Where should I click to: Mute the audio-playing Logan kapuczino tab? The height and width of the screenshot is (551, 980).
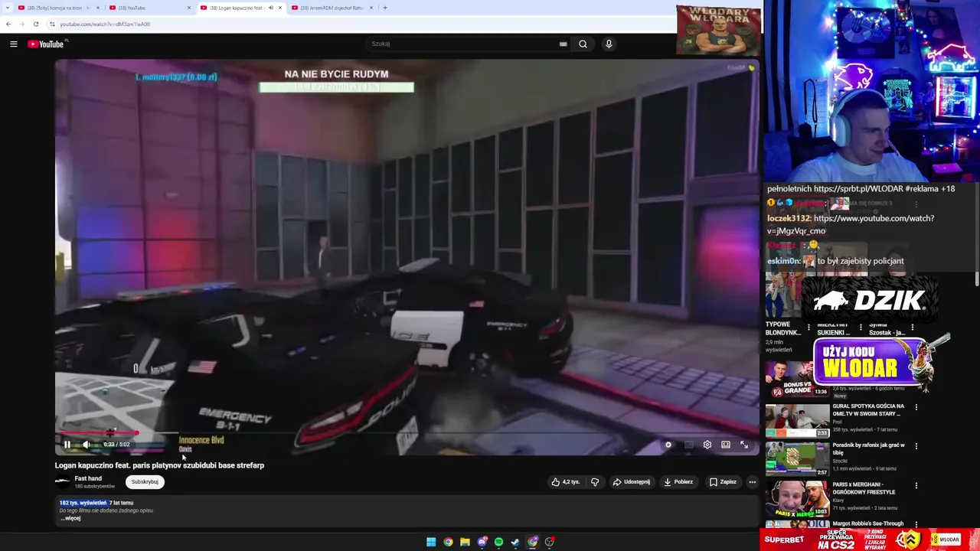point(270,8)
